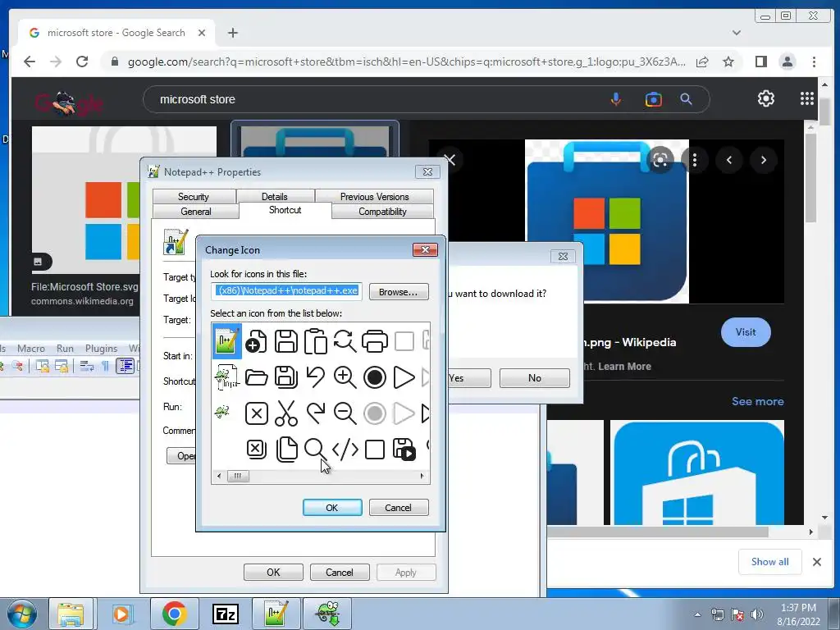The height and width of the screenshot is (630, 840).
Task: Select the zoom in magnifier icon
Action: (345, 377)
